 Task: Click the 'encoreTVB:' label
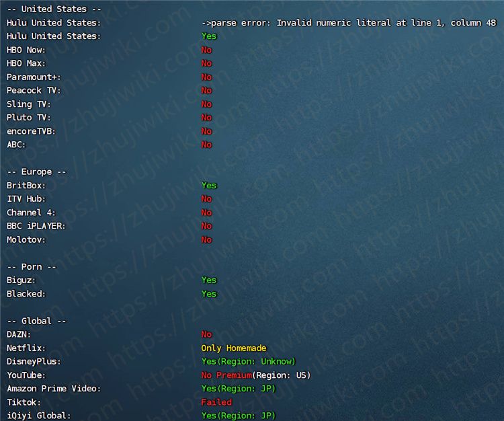tap(31, 131)
